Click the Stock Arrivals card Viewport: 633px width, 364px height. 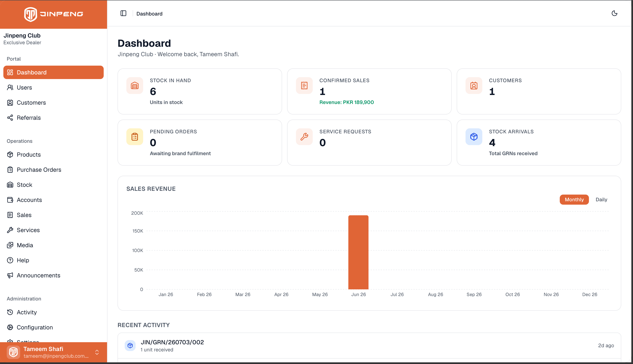(x=539, y=143)
